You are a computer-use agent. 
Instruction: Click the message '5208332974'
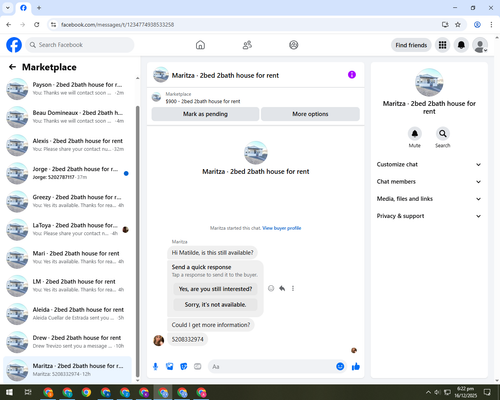(187, 339)
